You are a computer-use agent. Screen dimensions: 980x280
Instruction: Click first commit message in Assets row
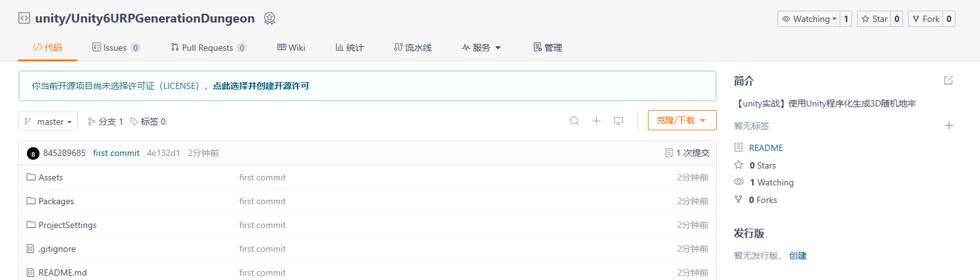click(263, 177)
